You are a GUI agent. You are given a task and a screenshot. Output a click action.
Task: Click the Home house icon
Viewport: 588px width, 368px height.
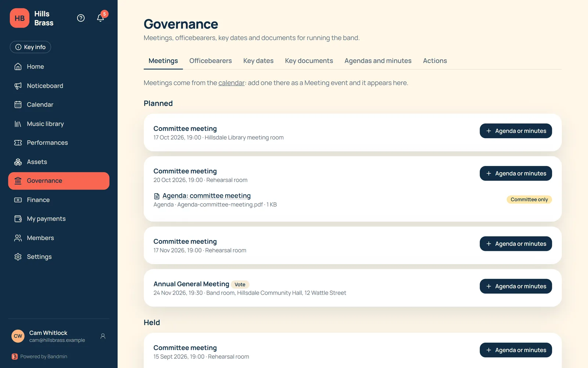[x=18, y=67]
